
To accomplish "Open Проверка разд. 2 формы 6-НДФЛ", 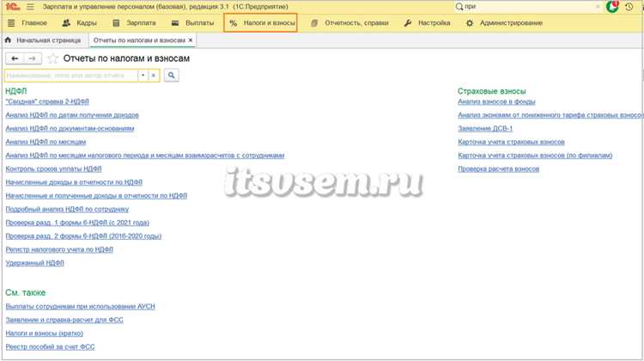I will (83, 236).
